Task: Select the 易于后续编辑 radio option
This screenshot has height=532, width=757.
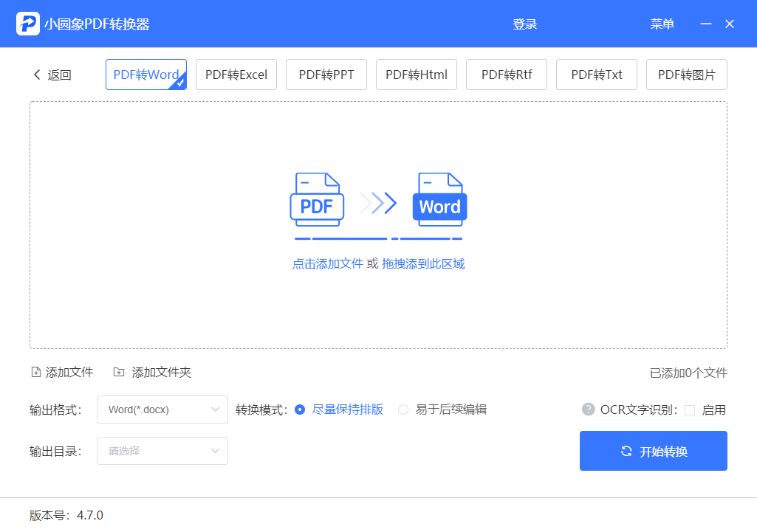Action: coord(403,410)
